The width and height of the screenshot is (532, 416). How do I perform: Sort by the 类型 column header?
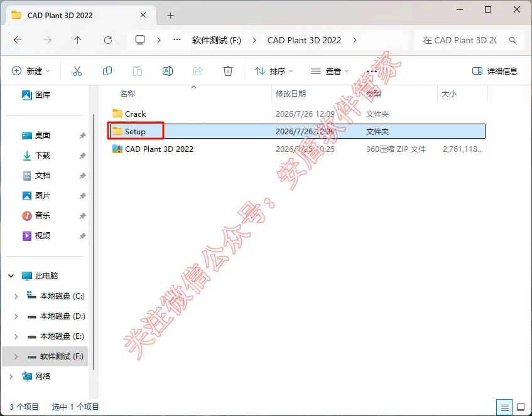pos(374,94)
